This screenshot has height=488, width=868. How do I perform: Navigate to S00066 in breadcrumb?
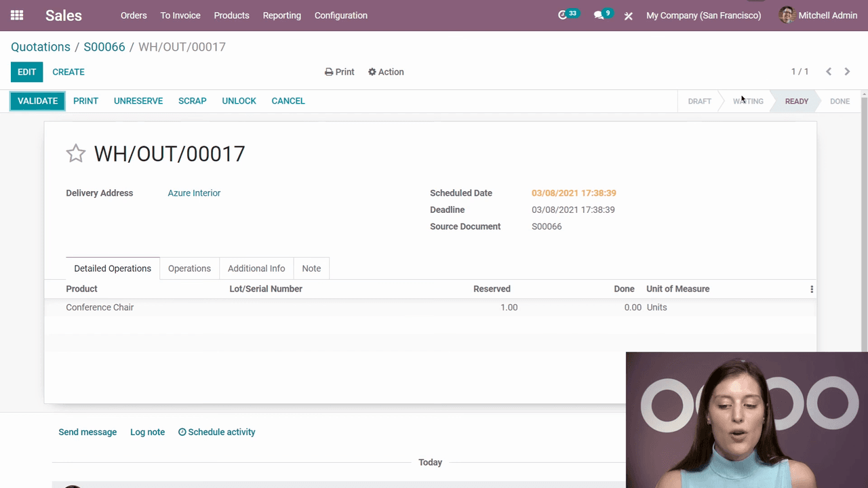click(104, 47)
